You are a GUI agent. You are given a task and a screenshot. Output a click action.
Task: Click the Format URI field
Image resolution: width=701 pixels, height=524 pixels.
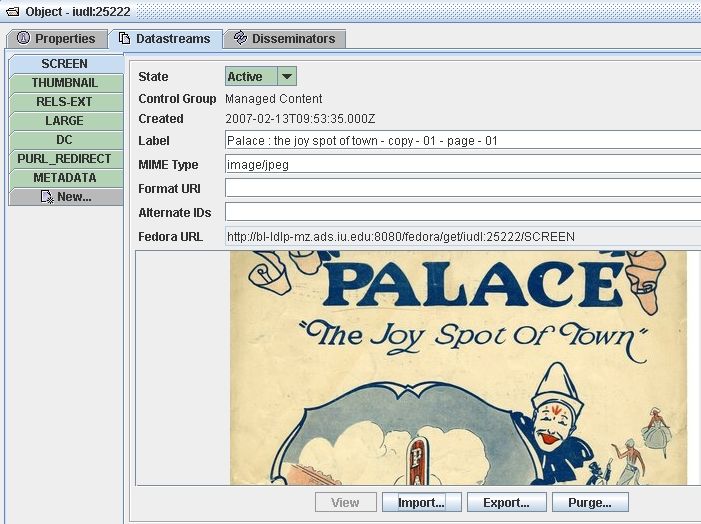point(463,188)
